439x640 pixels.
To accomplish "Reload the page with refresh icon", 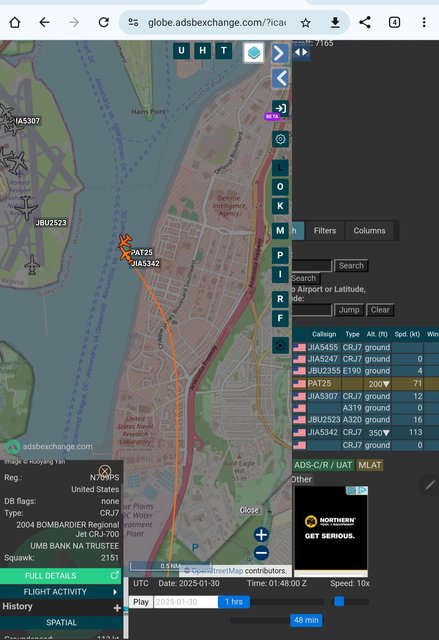I will pos(104,22).
